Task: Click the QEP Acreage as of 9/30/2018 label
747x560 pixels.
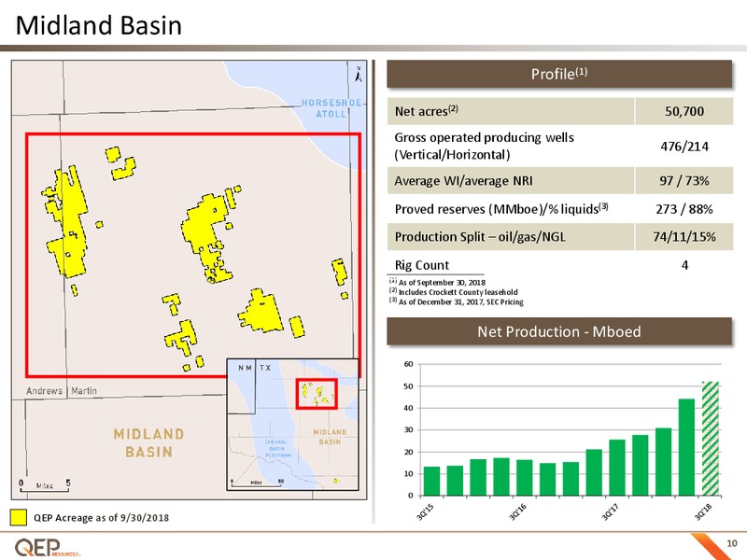Action: point(101,518)
